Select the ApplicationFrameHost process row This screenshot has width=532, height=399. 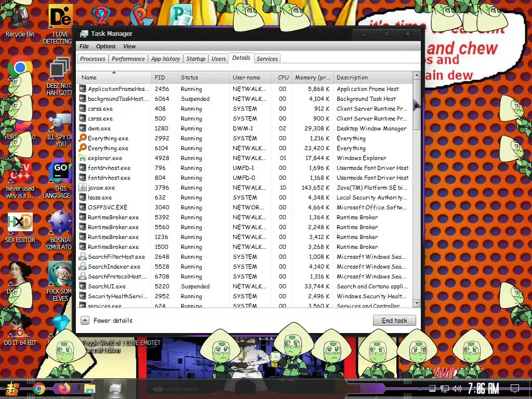245,88
